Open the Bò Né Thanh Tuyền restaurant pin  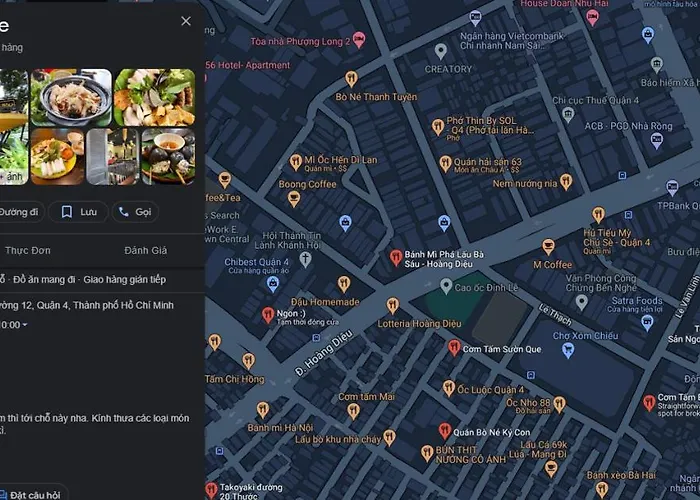point(352,79)
